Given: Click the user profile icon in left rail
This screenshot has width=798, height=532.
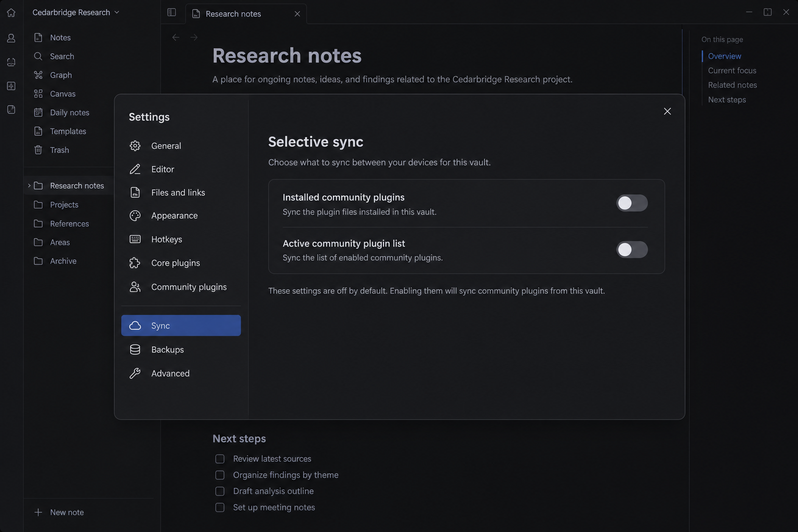Looking at the screenshot, I should 11,38.
